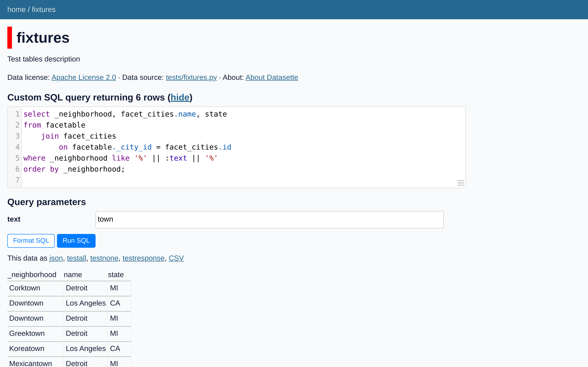588x367 pixels.
Task: Click the Koreatown table row
Action: 27,348
